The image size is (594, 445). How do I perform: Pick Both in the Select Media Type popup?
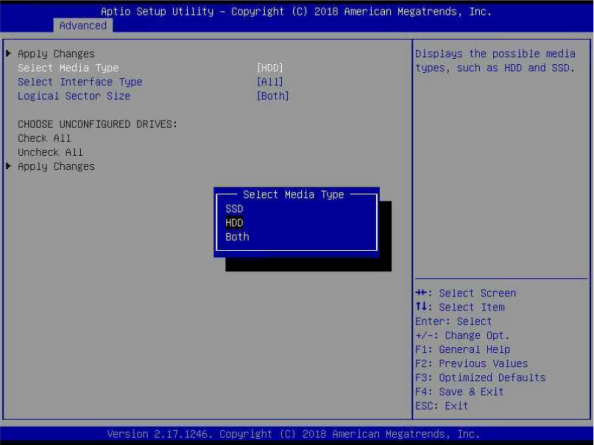[237, 237]
